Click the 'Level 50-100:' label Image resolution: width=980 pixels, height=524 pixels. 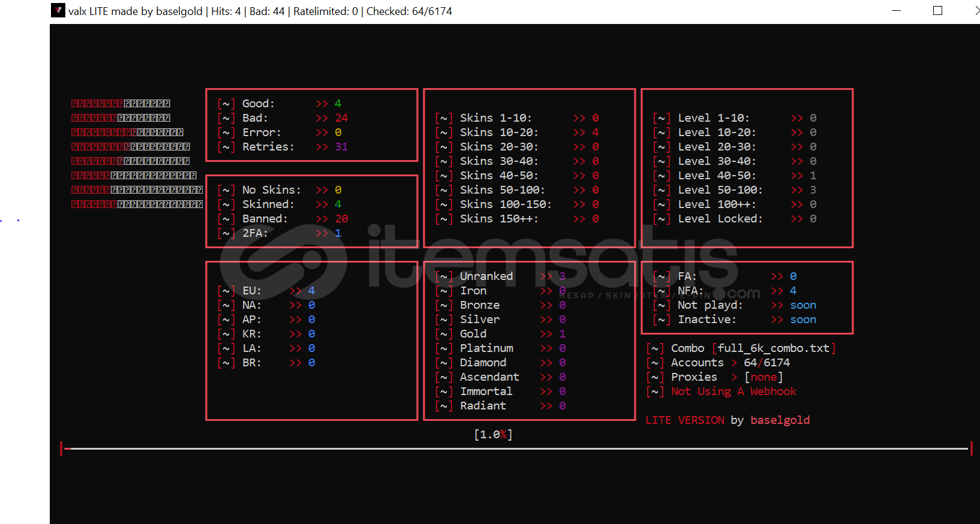720,190
